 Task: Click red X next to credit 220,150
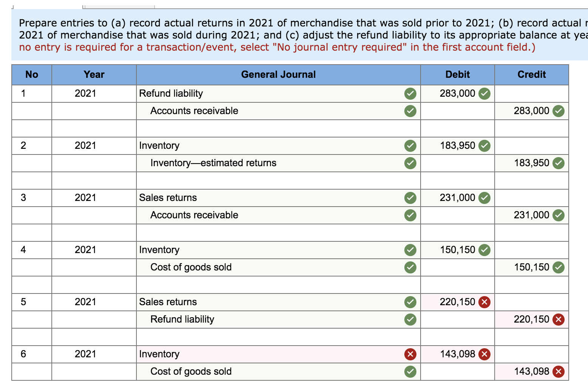(558, 319)
